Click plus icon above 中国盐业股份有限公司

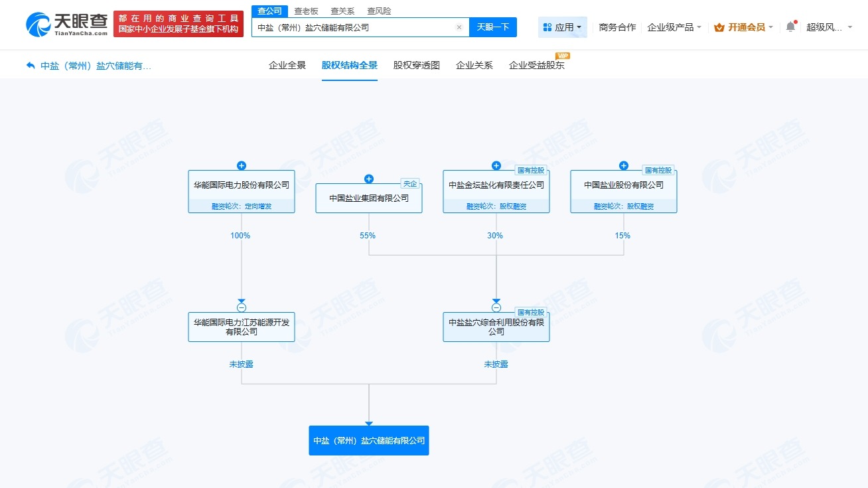point(623,165)
